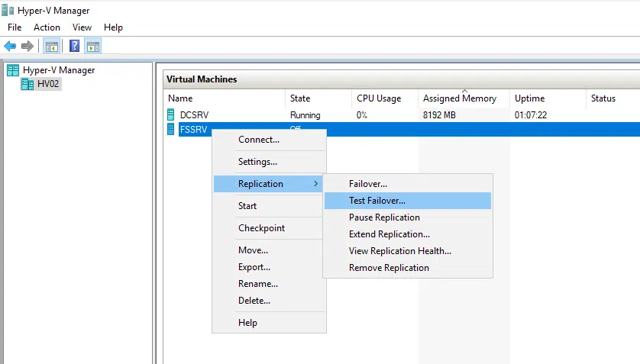This screenshot has height=364, width=640.
Task: Choose Connect from the context menu
Action: (x=259, y=140)
